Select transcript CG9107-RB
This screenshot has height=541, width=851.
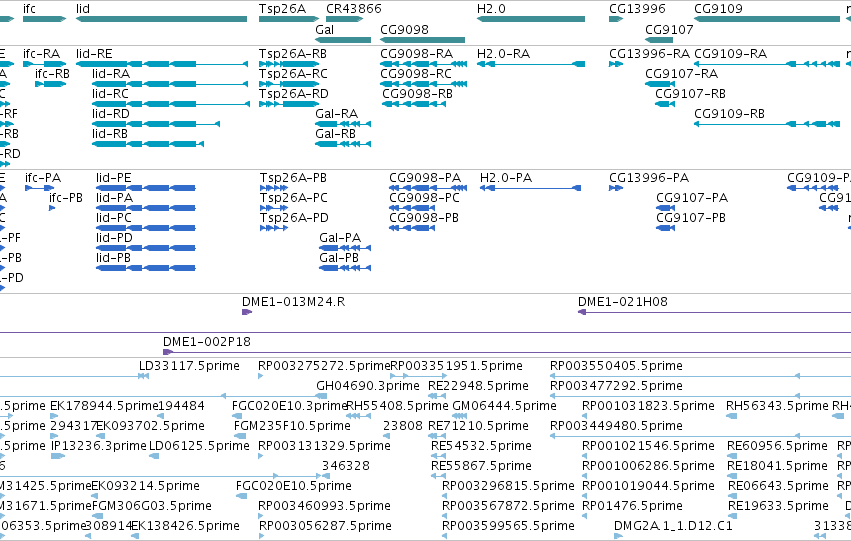tap(665, 104)
